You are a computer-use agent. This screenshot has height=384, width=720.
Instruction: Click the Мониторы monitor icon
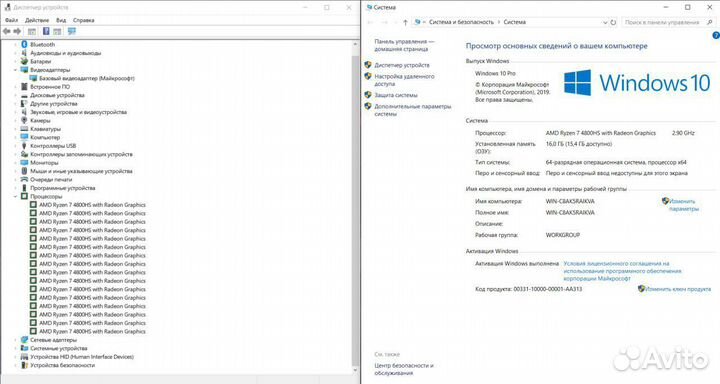(24, 163)
